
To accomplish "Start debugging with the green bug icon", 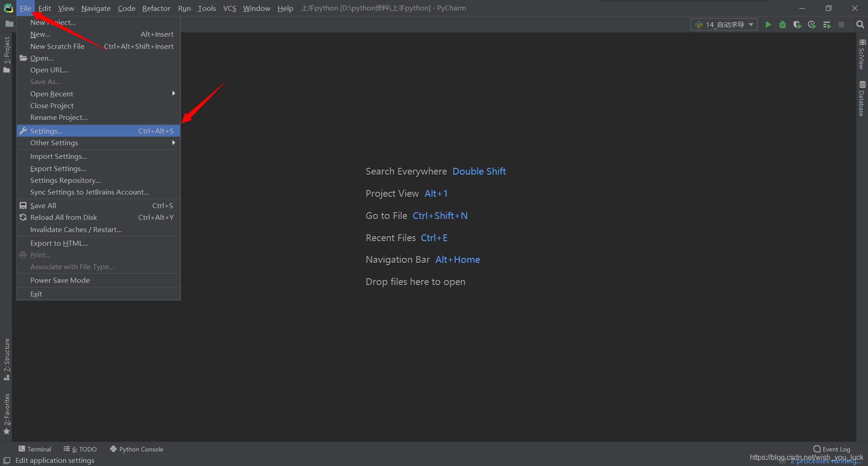I will pyautogui.click(x=783, y=24).
